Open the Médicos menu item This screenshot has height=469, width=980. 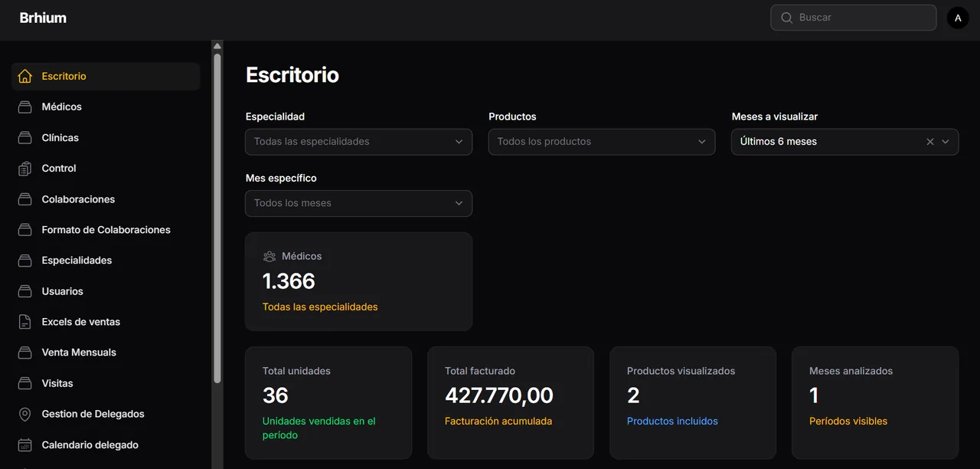106,107
